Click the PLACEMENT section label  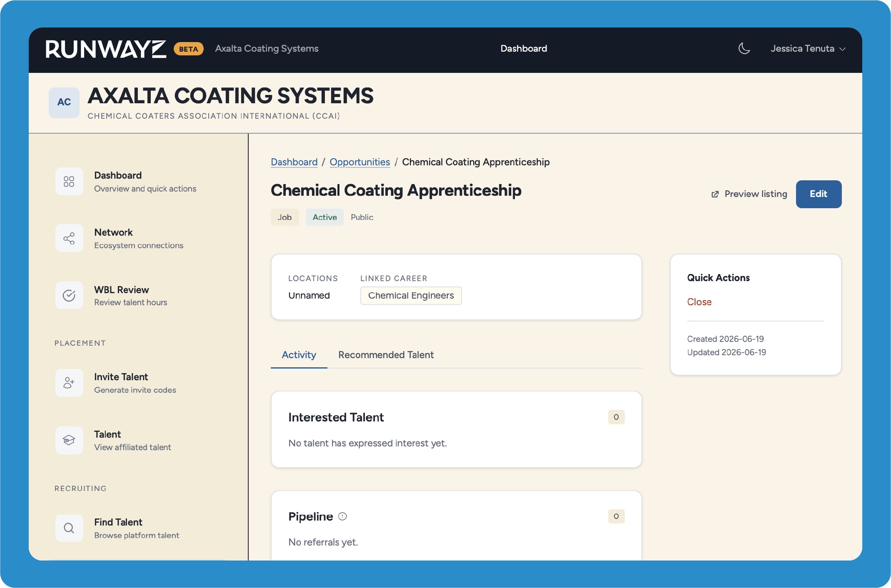pos(80,343)
